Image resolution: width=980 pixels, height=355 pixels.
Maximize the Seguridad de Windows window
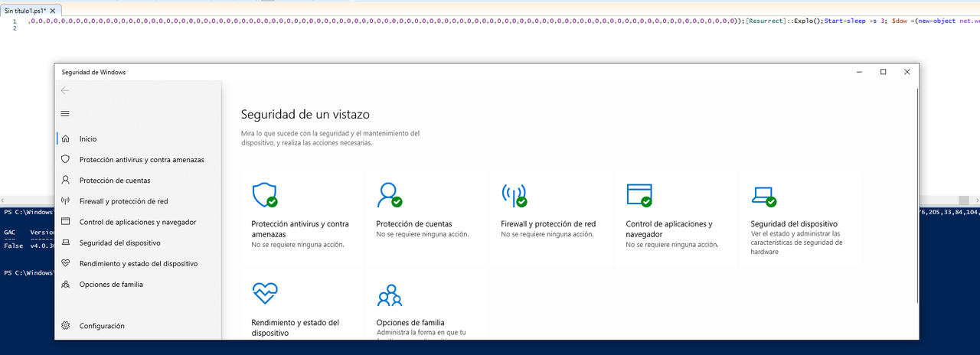pyautogui.click(x=883, y=72)
